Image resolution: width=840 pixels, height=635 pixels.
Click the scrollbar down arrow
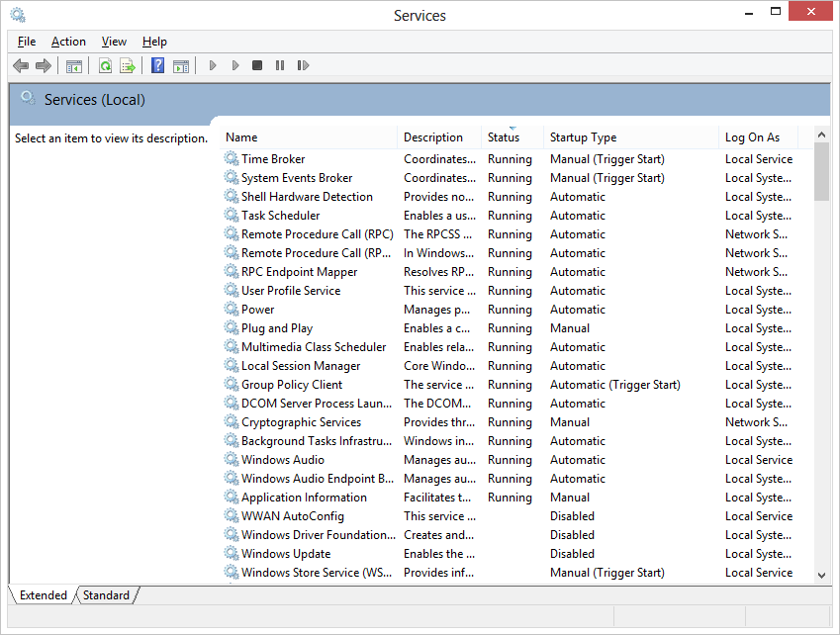click(822, 576)
